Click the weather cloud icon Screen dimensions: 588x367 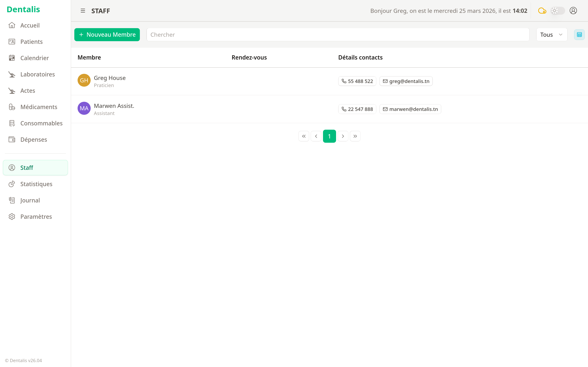pos(542,11)
